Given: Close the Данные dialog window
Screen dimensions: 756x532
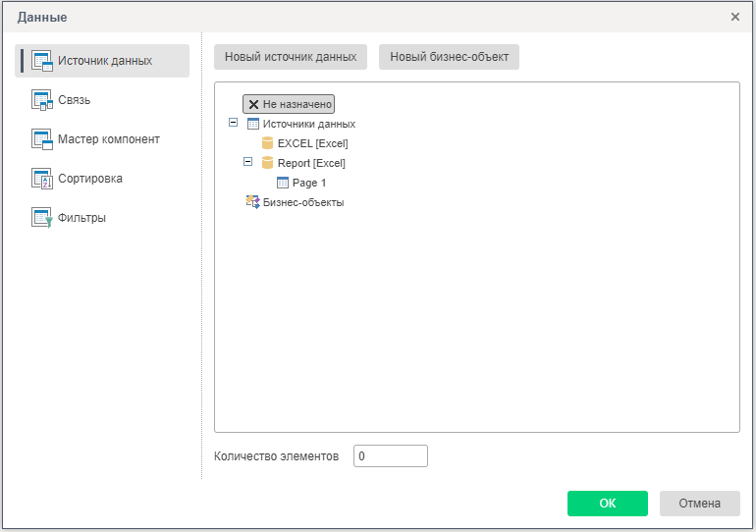Looking at the screenshot, I should click(x=735, y=17).
